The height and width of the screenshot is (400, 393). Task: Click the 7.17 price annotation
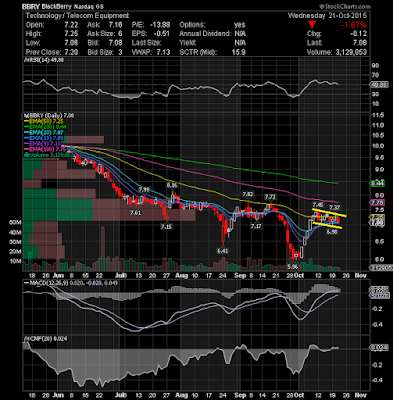point(256,226)
